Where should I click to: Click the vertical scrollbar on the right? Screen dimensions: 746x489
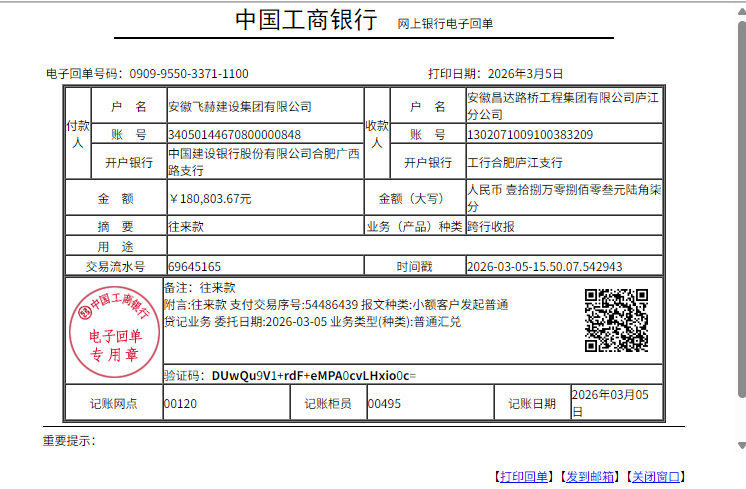click(739, 240)
